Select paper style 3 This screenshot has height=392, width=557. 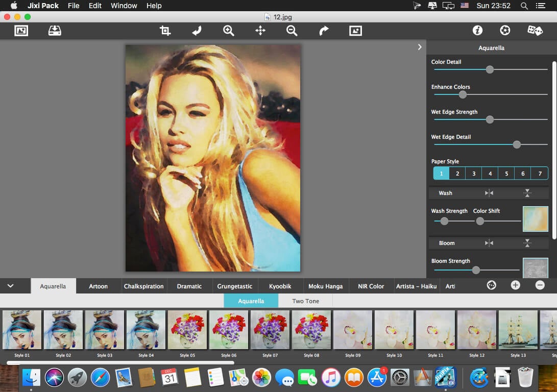tap(474, 174)
